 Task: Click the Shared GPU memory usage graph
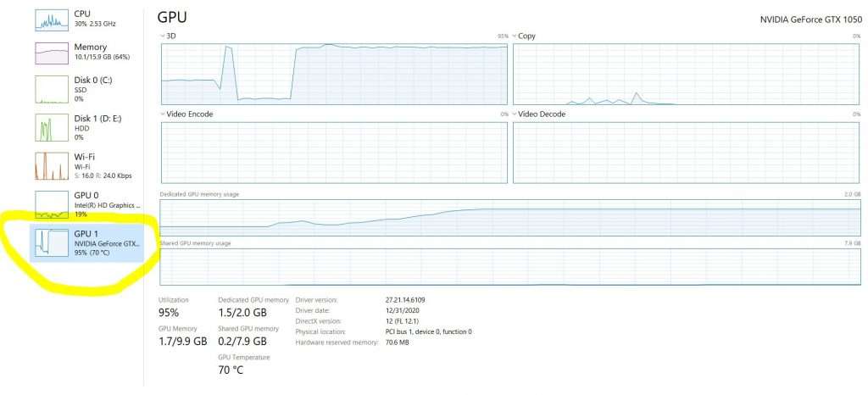point(509,267)
